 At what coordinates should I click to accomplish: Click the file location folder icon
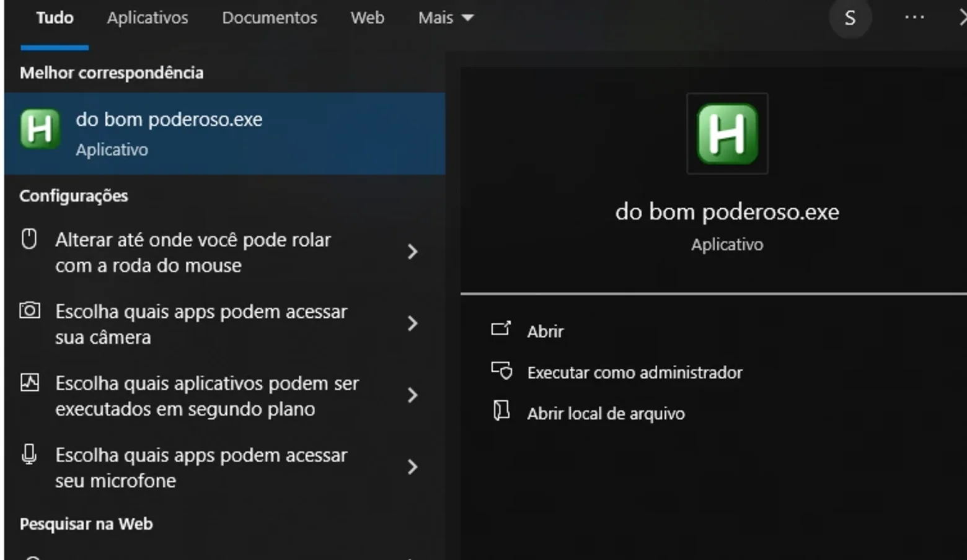click(x=501, y=410)
